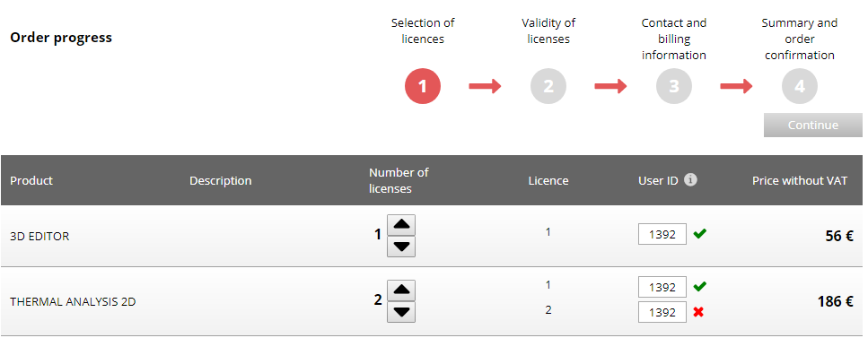Select step 4 Summary confirmation circle
Image resolution: width=868 pixels, height=338 pixels.
click(800, 86)
